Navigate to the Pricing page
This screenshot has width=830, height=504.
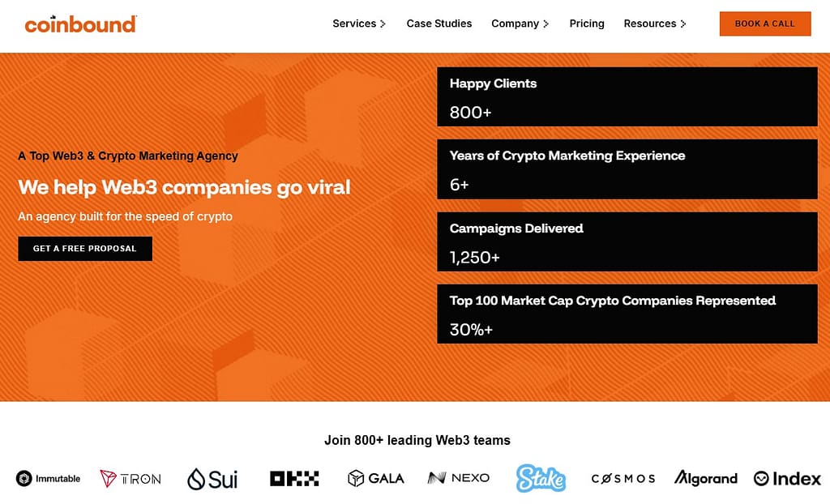click(x=587, y=23)
